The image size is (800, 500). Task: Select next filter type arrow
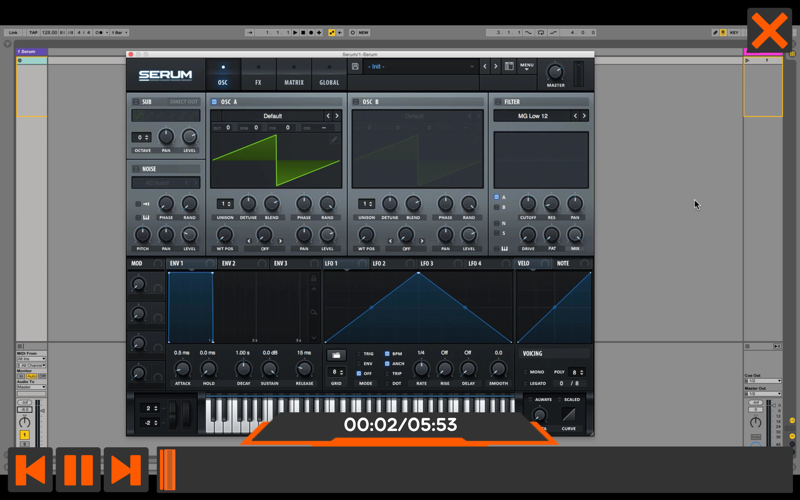pyautogui.click(x=584, y=116)
